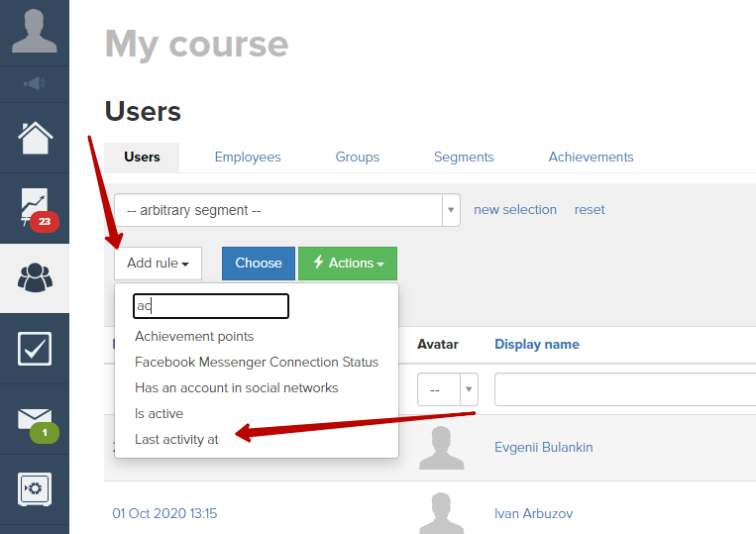Click the new selection link
The image size is (756, 534).
pos(515,210)
